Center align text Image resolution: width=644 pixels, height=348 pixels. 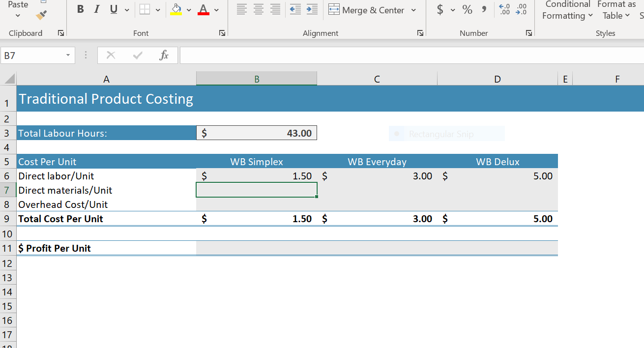click(259, 9)
